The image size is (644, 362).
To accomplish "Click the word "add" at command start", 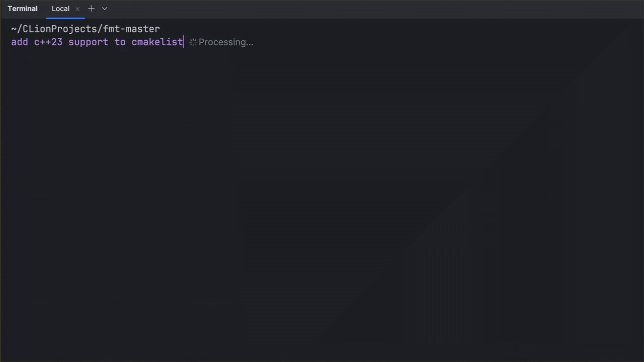I will click(20, 42).
